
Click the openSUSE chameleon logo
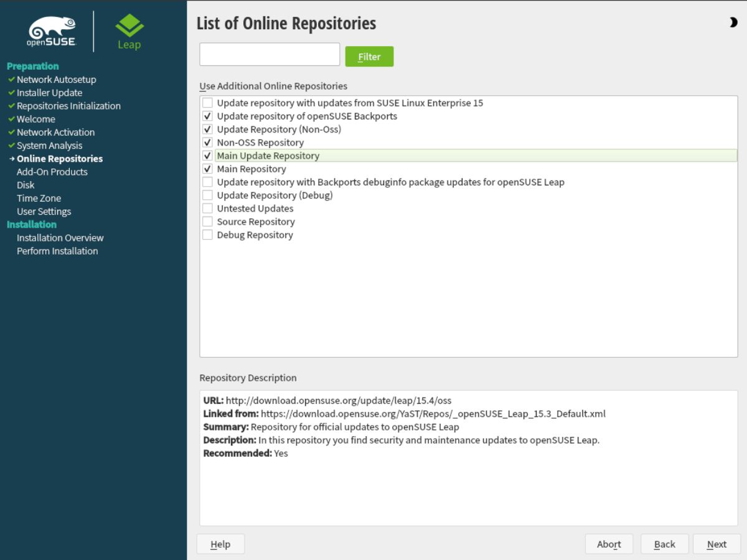[53, 28]
